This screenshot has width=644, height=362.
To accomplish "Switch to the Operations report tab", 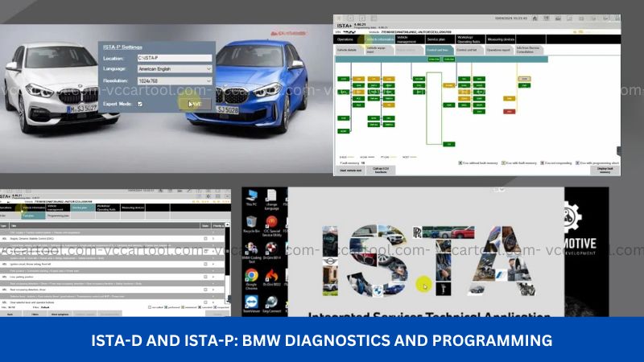I will pos(498,50).
